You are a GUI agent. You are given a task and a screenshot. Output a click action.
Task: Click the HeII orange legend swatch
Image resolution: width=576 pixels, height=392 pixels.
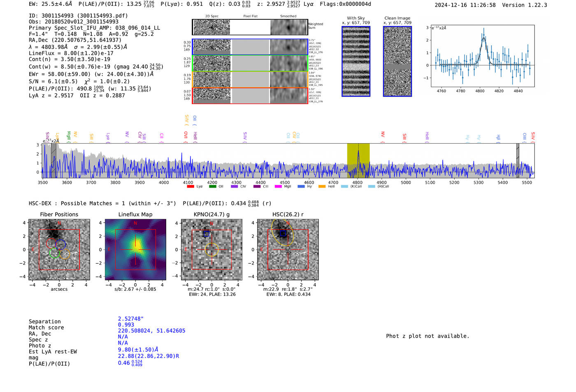coord(322,186)
